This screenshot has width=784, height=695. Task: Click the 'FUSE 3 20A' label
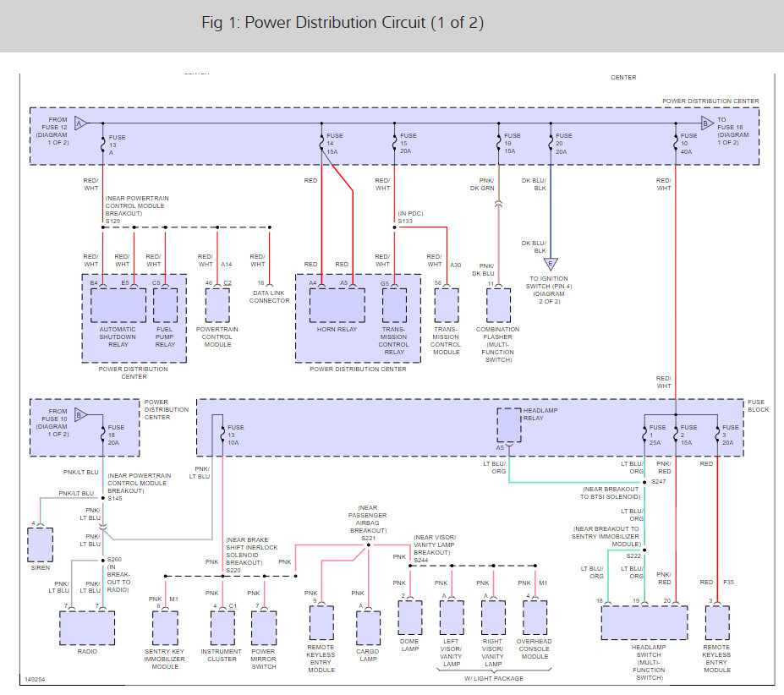pos(730,435)
